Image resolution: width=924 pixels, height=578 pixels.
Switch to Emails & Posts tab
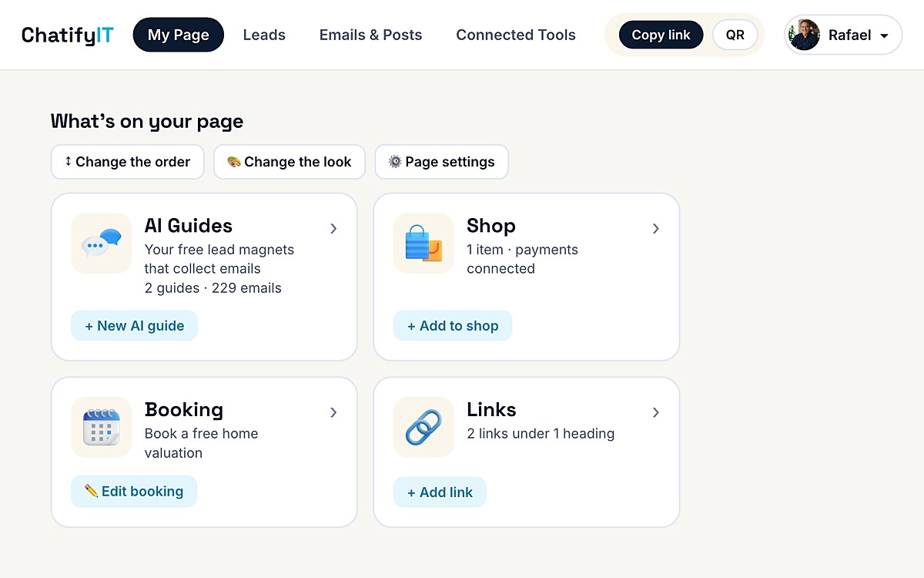(x=370, y=35)
